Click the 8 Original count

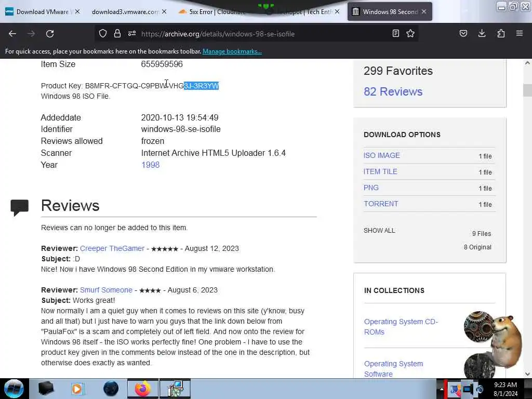[478, 247]
